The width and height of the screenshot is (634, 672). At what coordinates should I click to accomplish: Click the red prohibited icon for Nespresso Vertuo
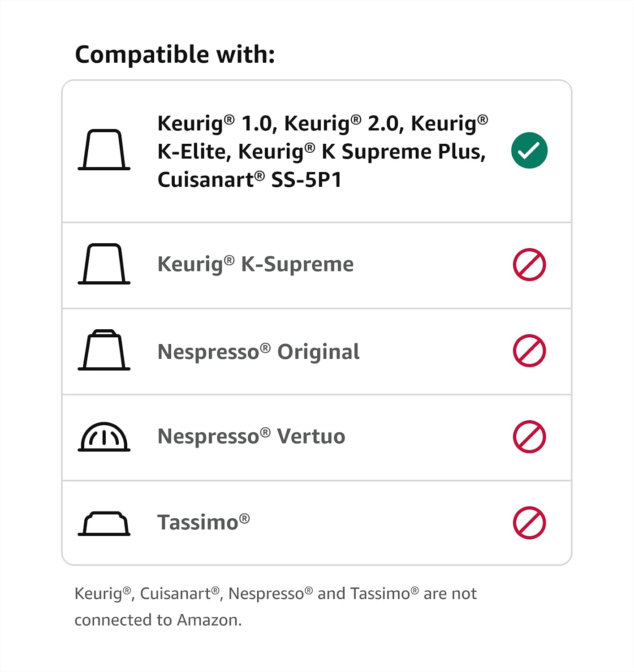click(529, 436)
